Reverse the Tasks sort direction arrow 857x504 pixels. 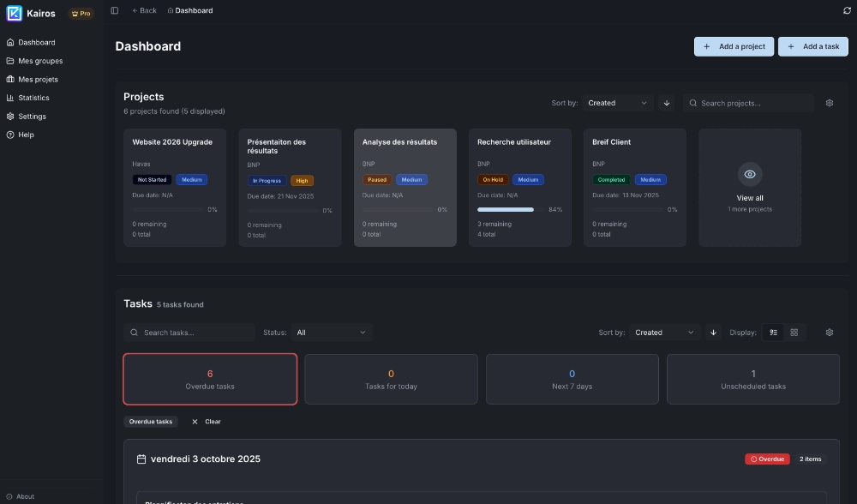[713, 333]
